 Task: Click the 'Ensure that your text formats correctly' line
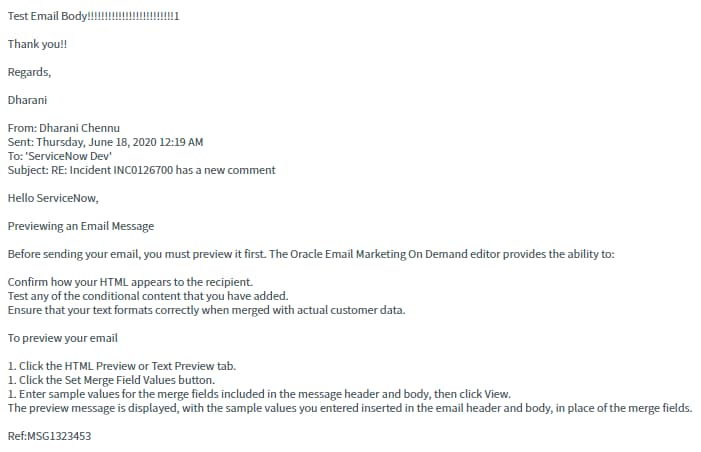coord(206,310)
